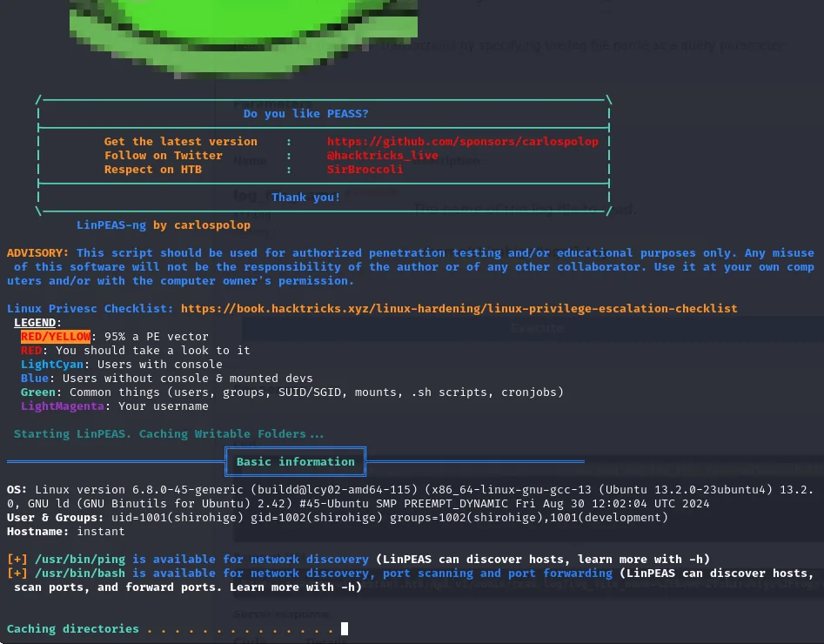Viewport: 824px width, 644px height.
Task: Select 'LinPEAS-ng by carlospolop' line
Action: 164,225
